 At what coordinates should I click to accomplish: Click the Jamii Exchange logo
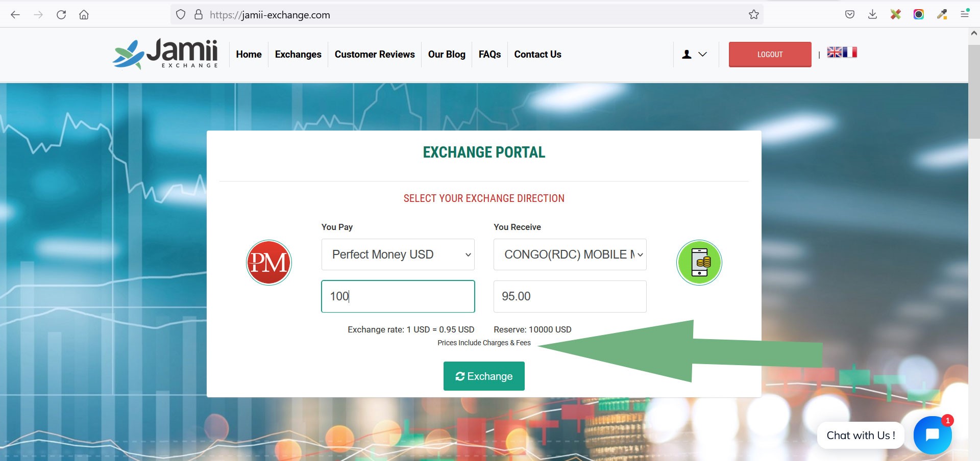click(x=166, y=54)
